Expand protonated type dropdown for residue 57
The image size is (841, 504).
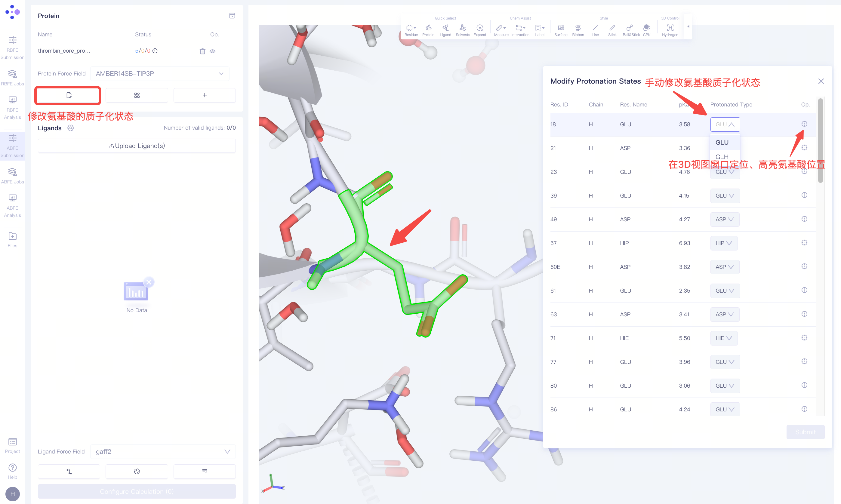pyautogui.click(x=723, y=243)
